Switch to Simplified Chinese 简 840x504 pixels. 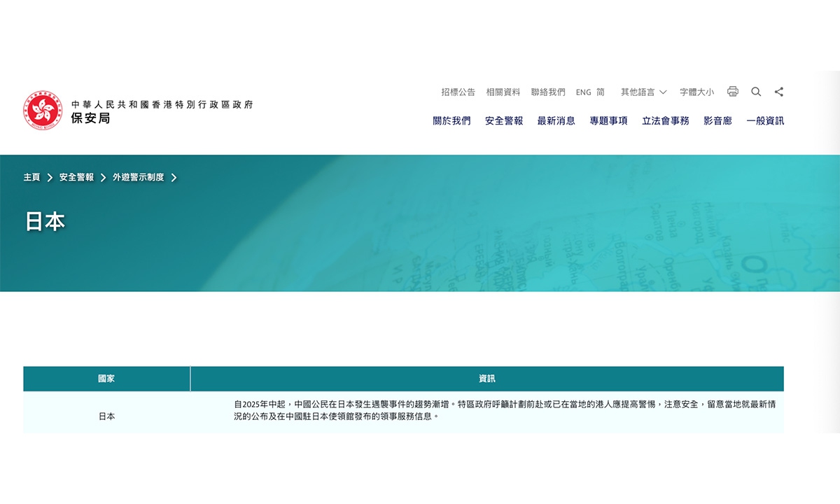[x=601, y=92]
